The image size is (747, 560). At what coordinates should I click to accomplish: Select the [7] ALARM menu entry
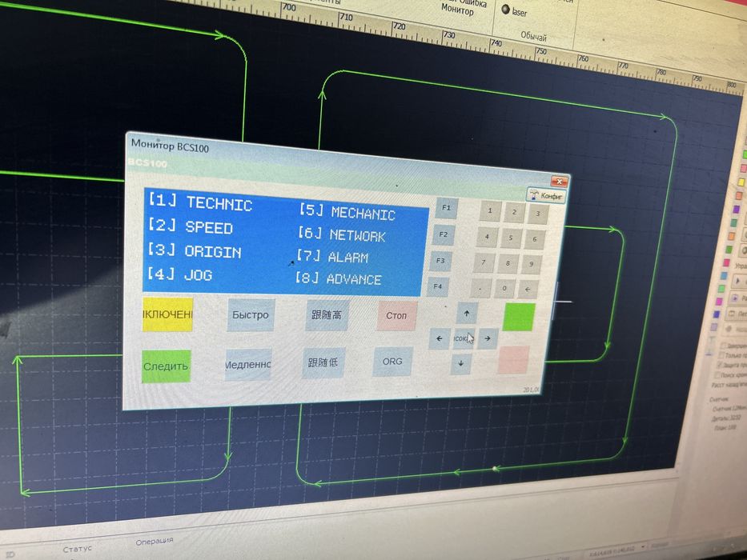[x=332, y=257]
